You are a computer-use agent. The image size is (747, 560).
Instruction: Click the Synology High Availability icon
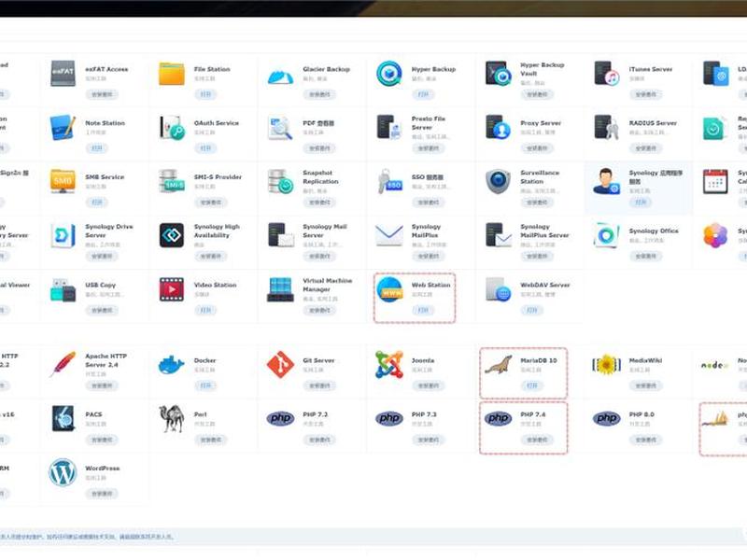pos(172,235)
